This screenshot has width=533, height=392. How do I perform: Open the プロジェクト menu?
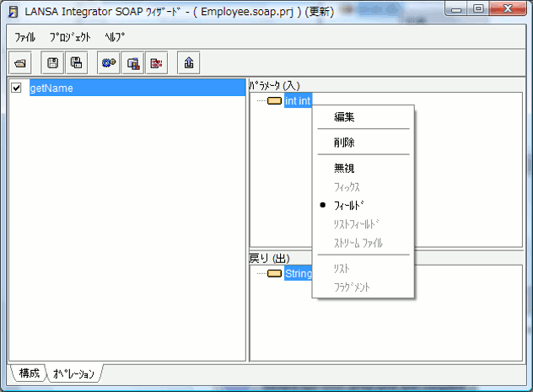pos(70,37)
